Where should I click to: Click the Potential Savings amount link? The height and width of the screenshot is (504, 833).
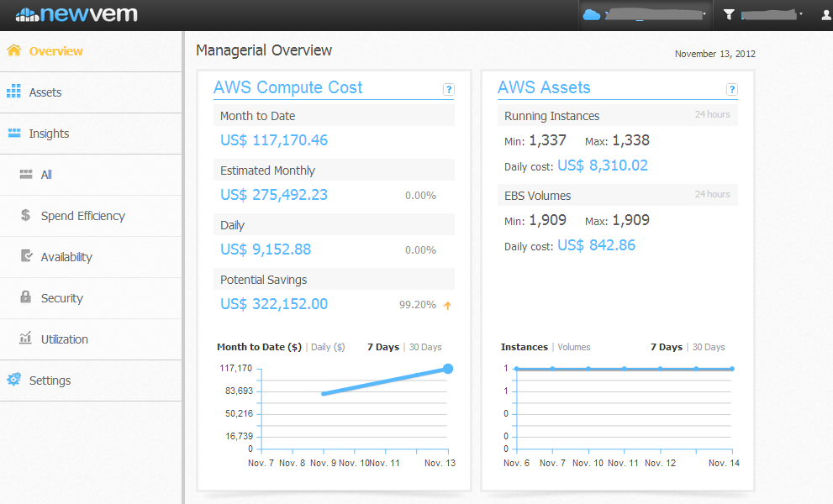[274, 304]
